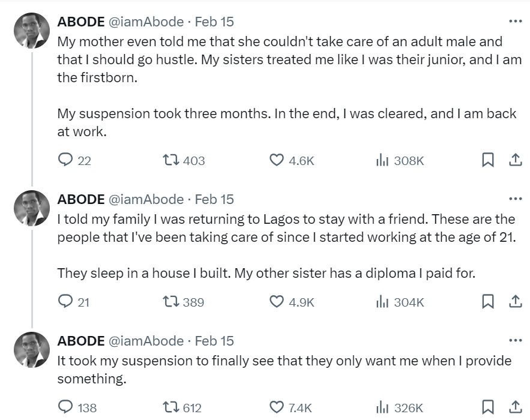The width and height of the screenshot is (530, 420).
Task: Reply to the tweet with 138 comments
Action: click(65, 407)
